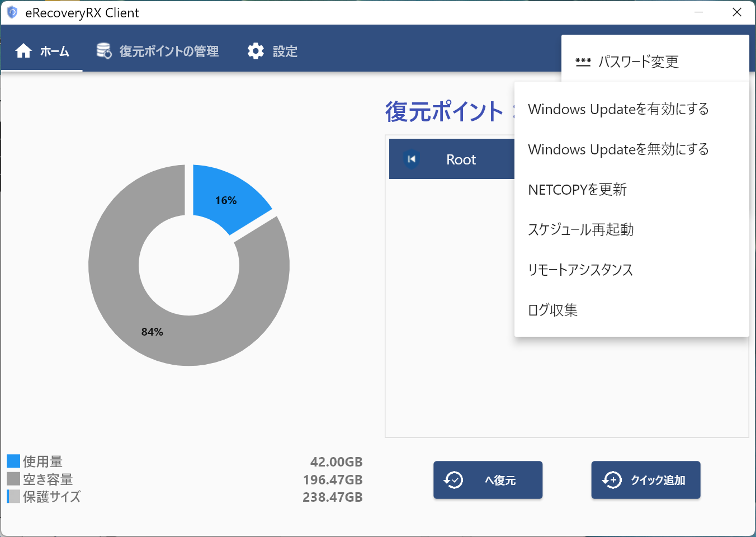The image size is (756, 537).
Task: Click the restore point database icon
Action: coord(104,51)
